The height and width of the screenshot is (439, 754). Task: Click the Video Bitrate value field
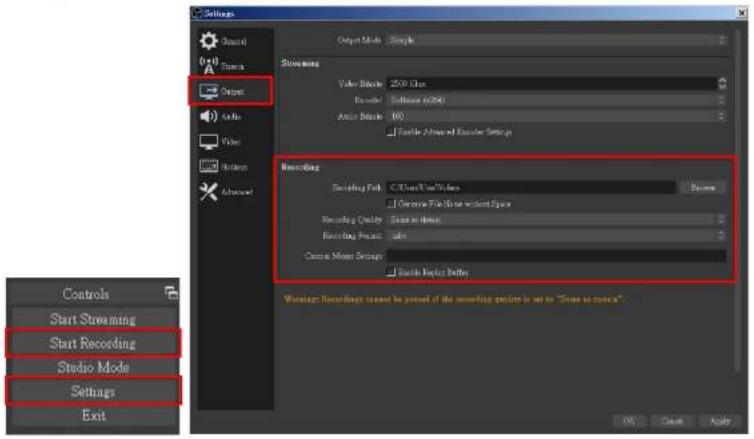(552, 83)
